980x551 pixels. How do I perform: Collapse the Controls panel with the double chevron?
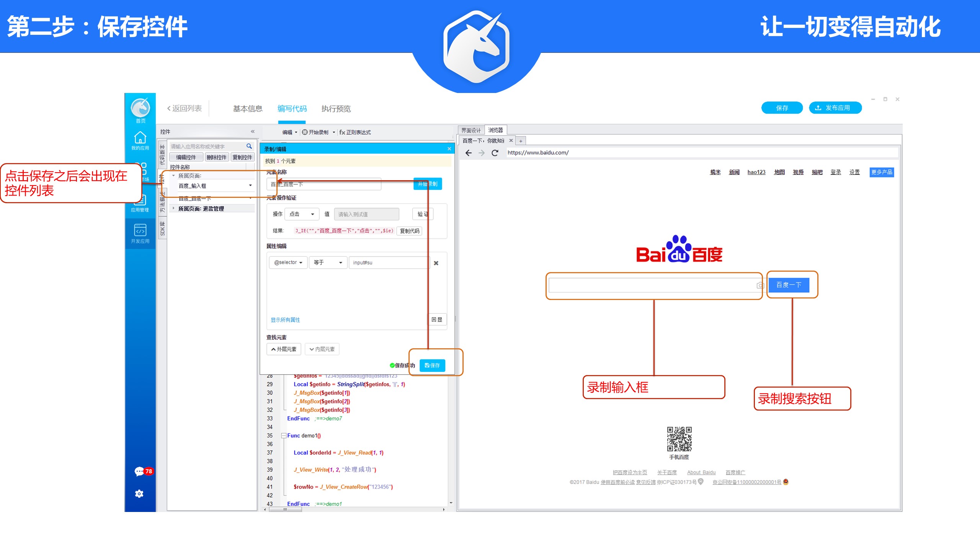point(253,131)
